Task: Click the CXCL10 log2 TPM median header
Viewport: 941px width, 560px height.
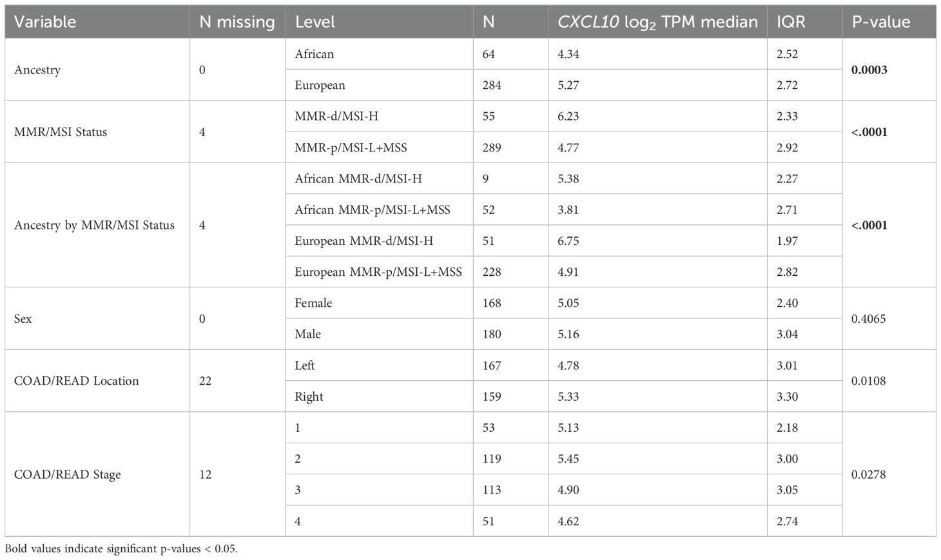Action: 657,22
